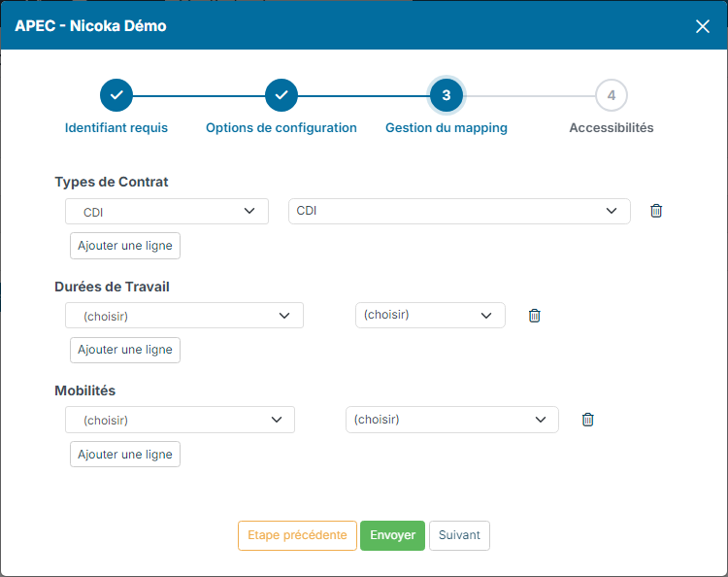Select step 3 circle Gestion du mapping
The width and height of the screenshot is (728, 577).
(447, 95)
